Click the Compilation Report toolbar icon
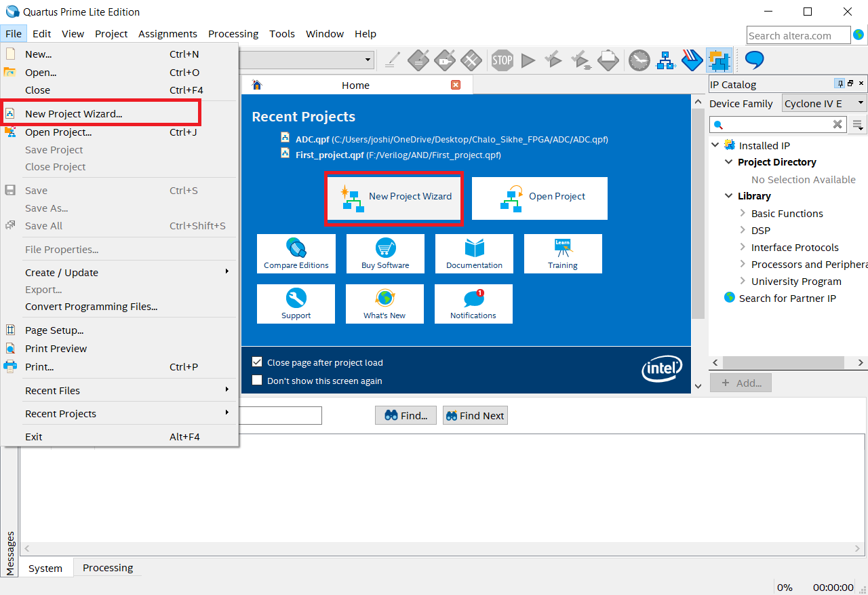868x595 pixels. pos(608,60)
